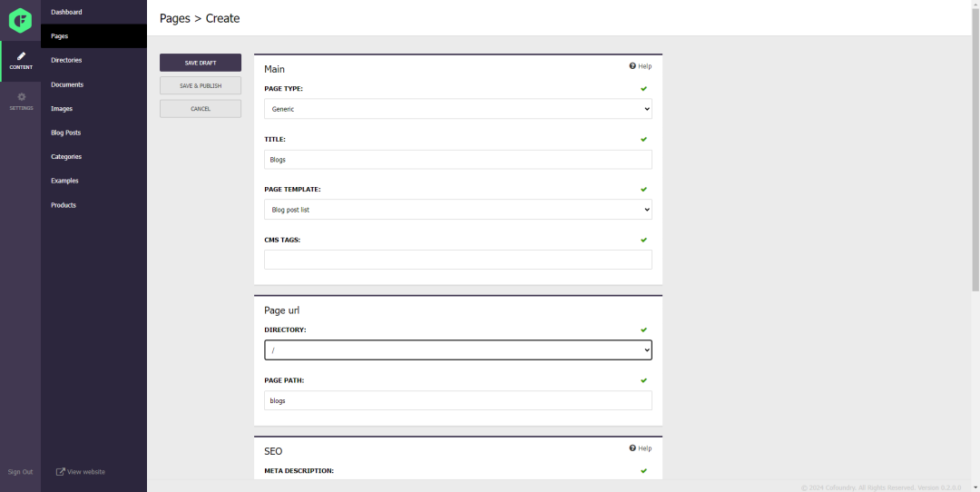Screen dimensions: 980x492
Task: Open the Page Type dropdown showing Generic
Action: point(458,109)
